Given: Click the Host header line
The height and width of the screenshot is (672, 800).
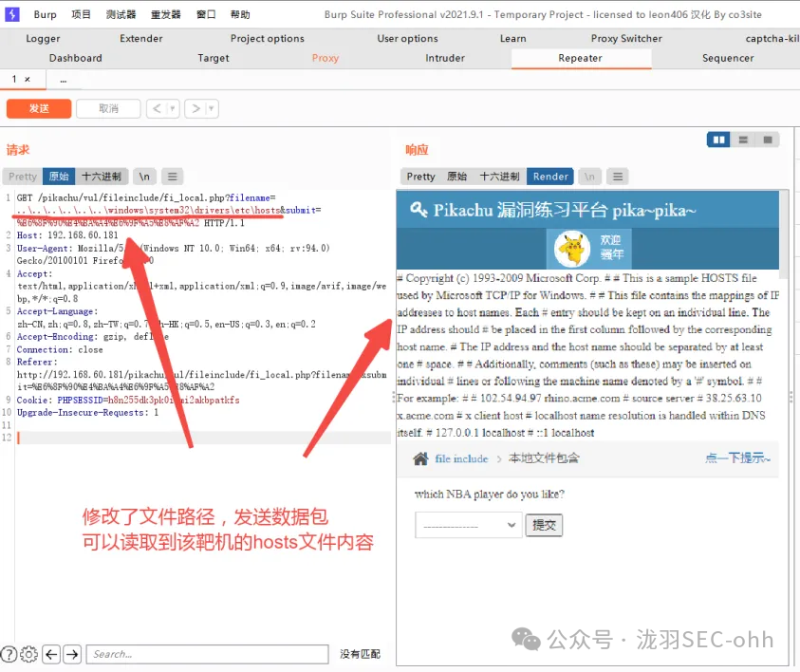Looking at the screenshot, I should pos(67,235).
